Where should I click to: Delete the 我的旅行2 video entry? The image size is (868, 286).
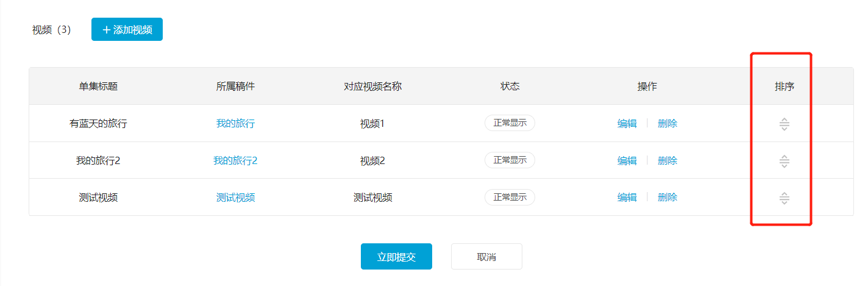(x=667, y=160)
